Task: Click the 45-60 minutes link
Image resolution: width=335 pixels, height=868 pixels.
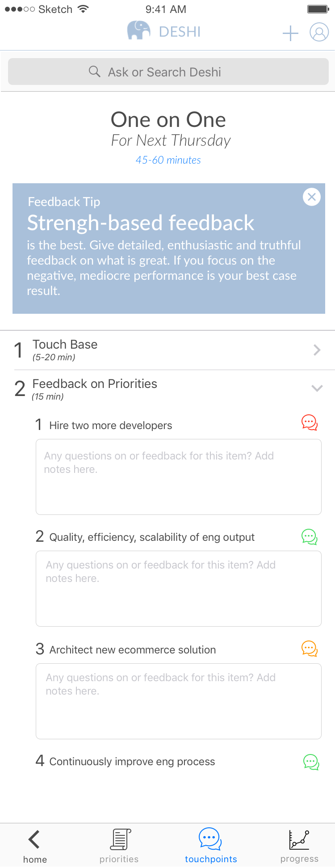Action: pos(168,160)
